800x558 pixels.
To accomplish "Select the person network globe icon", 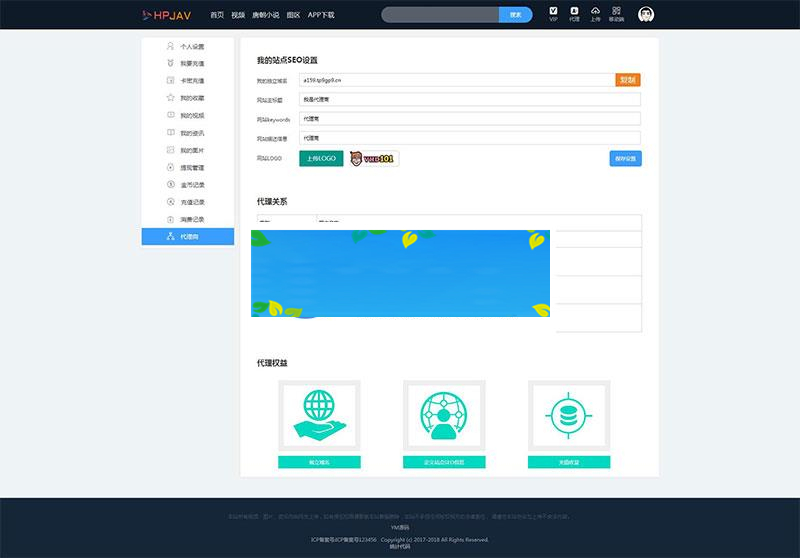I will tap(444, 416).
